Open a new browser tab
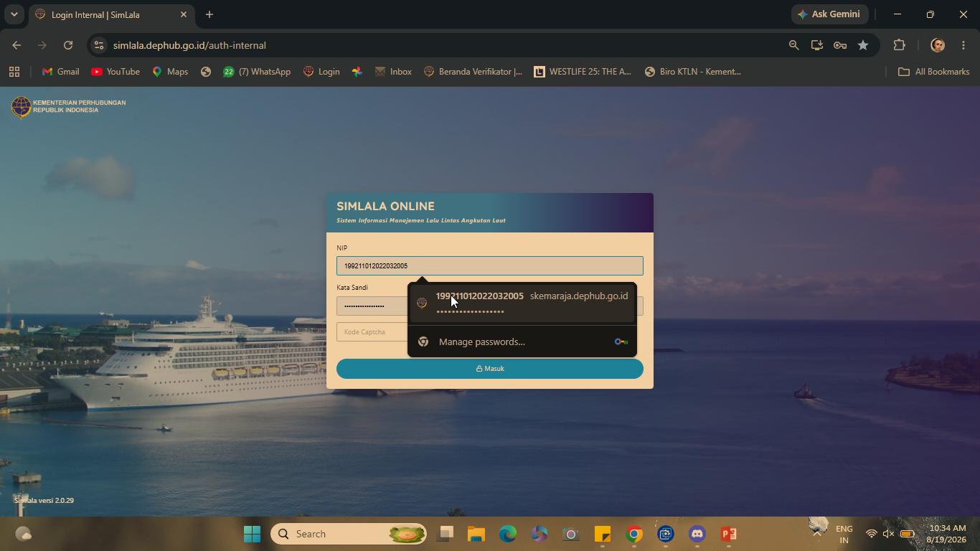Viewport: 980px width, 551px height. coord(209,14)
